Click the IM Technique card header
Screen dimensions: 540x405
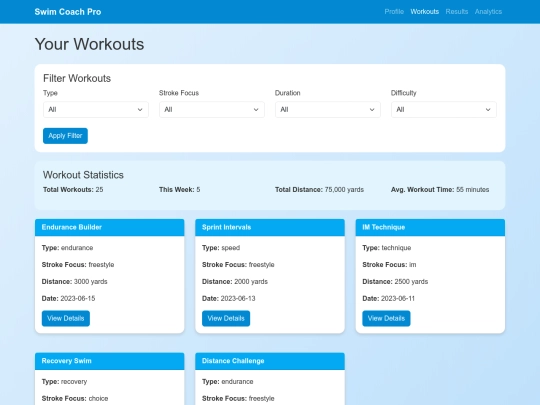430,227
